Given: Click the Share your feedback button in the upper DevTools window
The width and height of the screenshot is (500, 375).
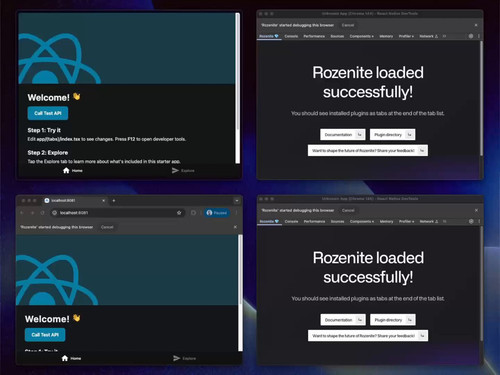Looking at the screenshot, I should [x=368, y=151].
